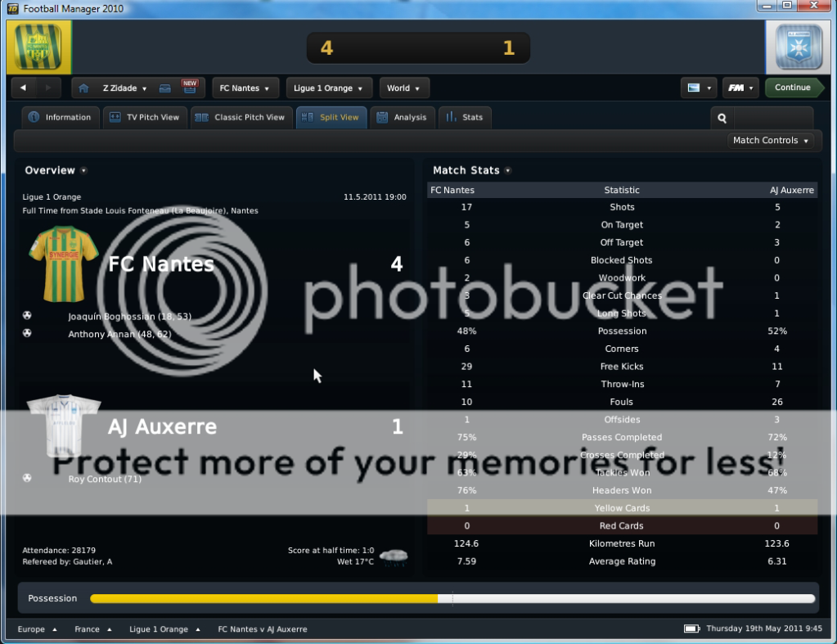Switch to the Analysis tab
Image resolution: width=837 pixels, height=644 pixels.
(x=402, y=118)
